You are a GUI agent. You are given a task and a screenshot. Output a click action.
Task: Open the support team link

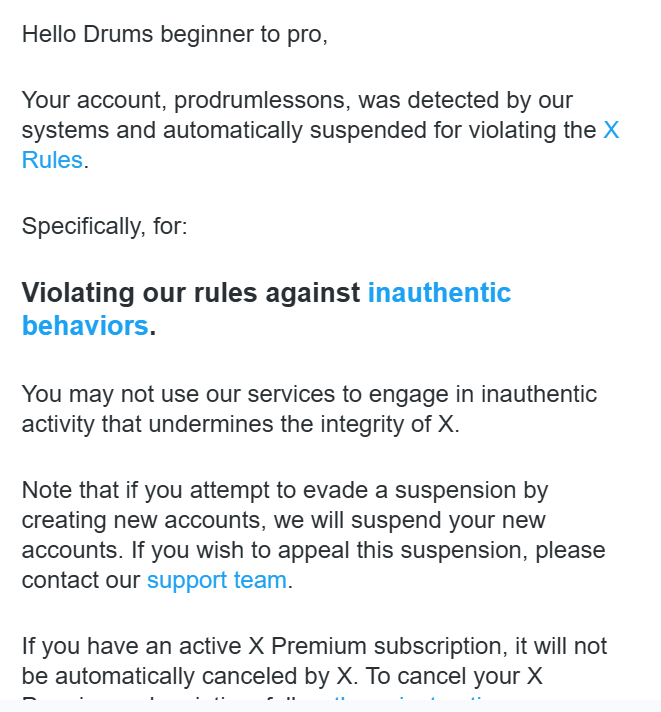[216, 580]
